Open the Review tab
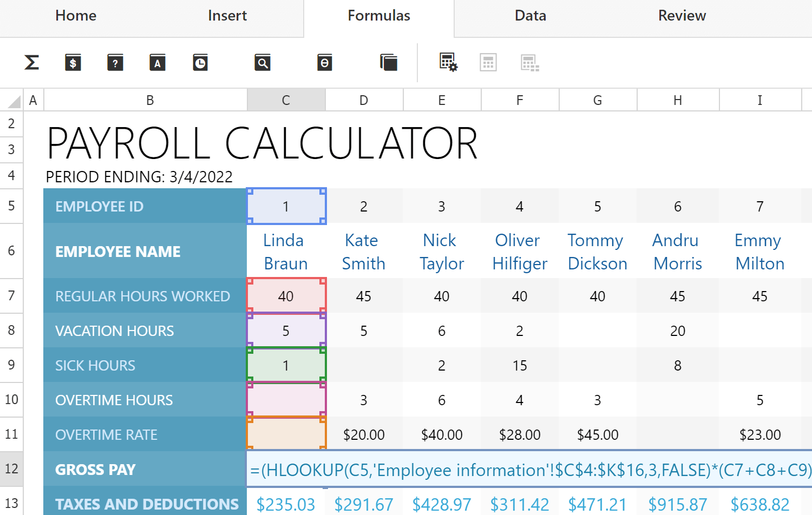Viewport: 812px width, 515px height. coord(682,16)
